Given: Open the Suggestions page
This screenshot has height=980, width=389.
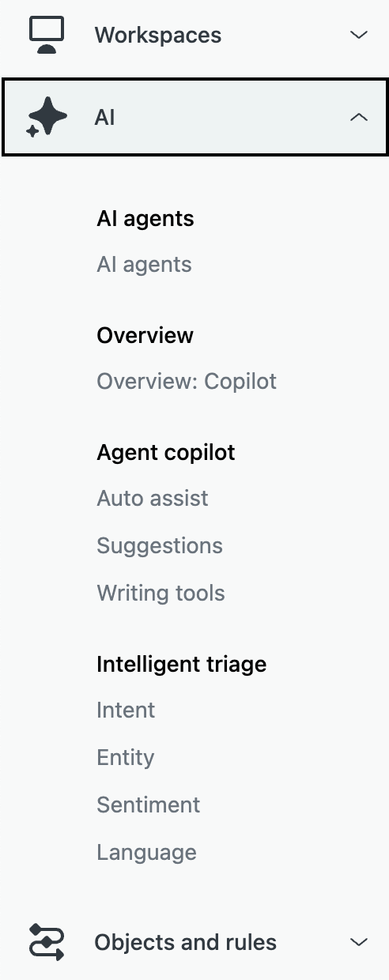Looking at the screenshot, I should click(160, 546).
